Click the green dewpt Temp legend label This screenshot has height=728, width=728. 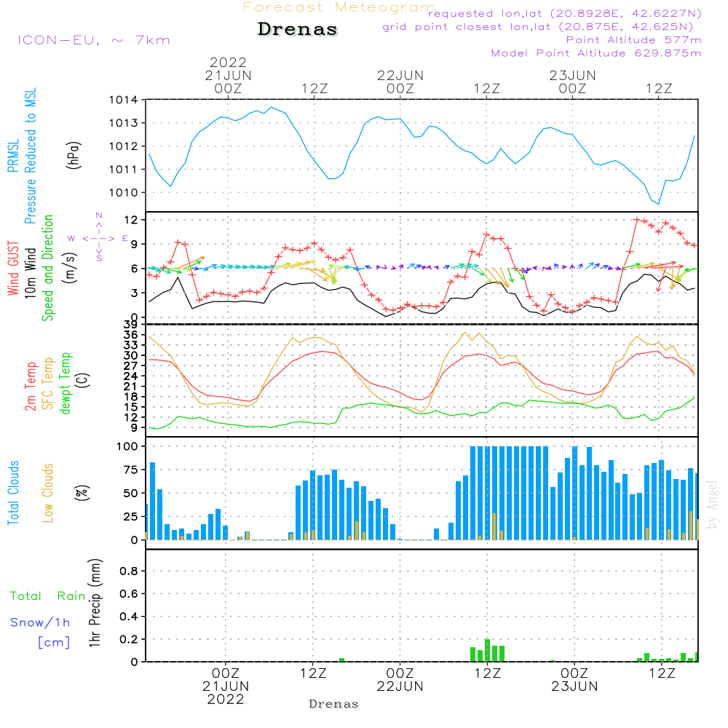click(65, 383)
